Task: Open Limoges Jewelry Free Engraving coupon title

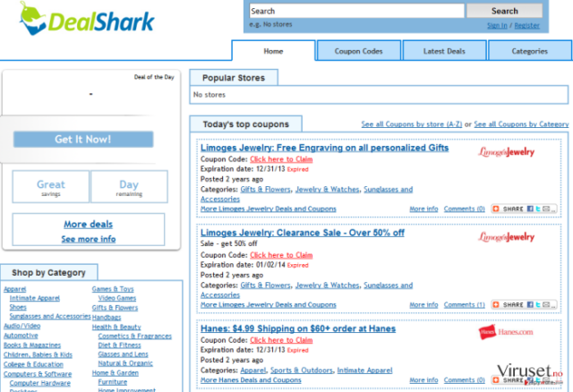Action: [x=324, y=148]
